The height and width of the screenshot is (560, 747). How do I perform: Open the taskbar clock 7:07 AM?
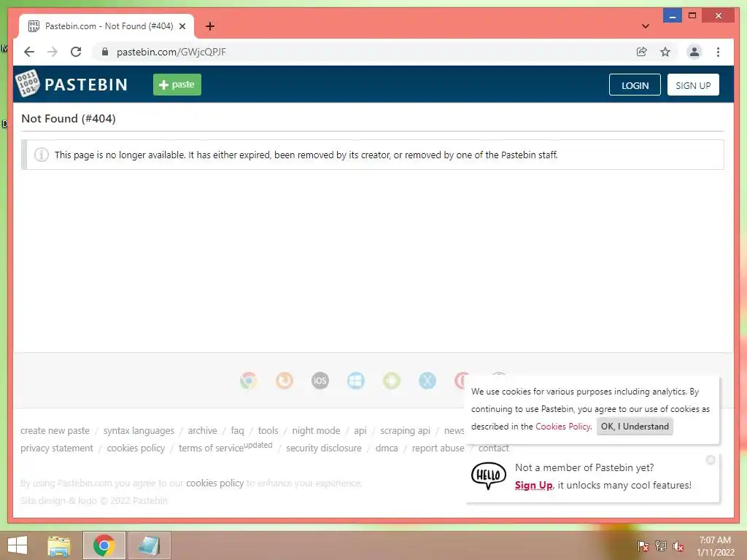coord(715,545)
